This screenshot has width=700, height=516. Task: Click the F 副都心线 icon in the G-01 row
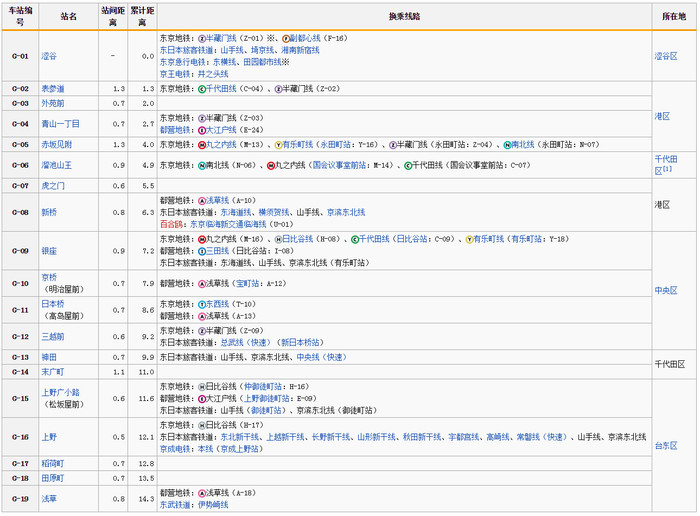[x=286, y=38]
